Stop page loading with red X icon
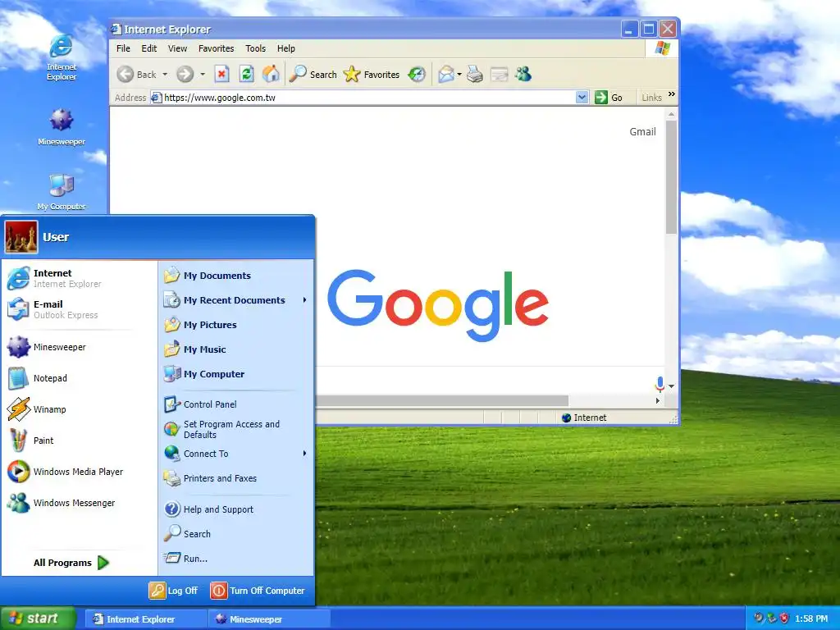The image size is (840, 630). 221,74
